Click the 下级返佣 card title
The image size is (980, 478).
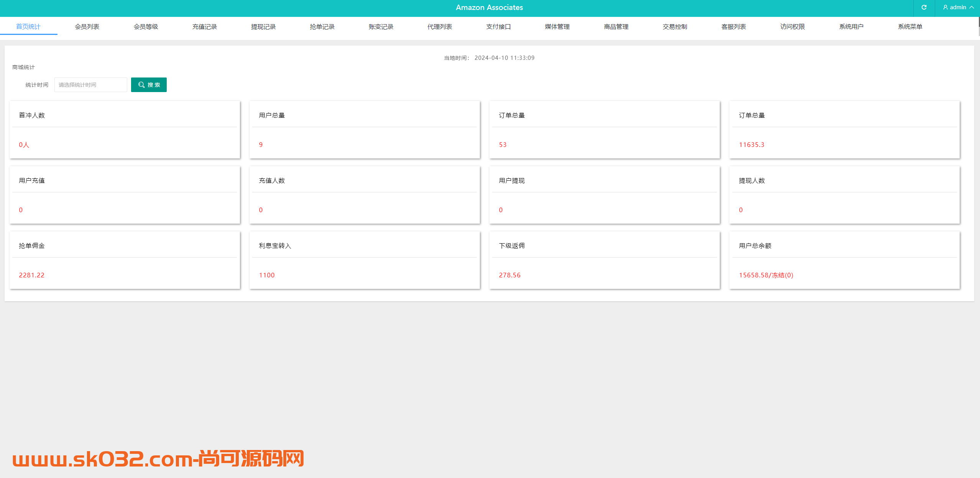click(512, 246)
